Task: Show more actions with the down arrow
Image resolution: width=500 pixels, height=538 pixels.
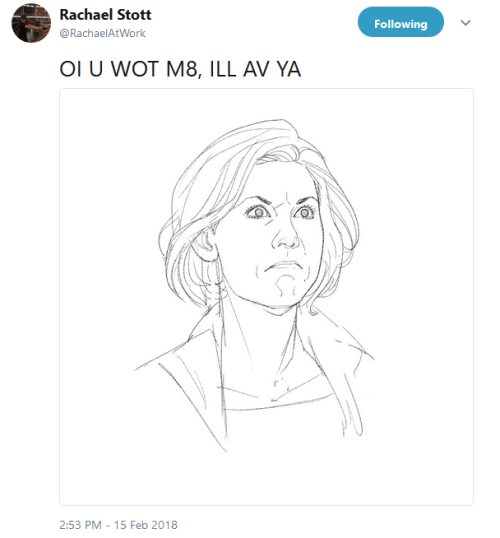Action: tap(465, 23)
